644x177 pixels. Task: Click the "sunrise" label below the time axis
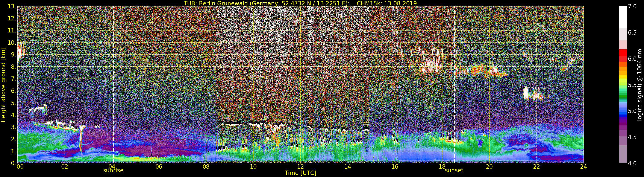click(x=113, y=171)
